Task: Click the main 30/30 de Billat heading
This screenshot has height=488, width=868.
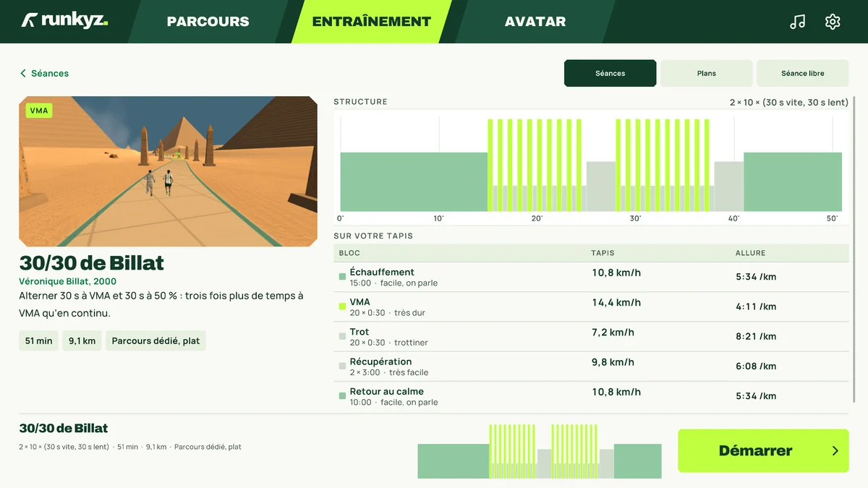Action: pyautogui.click(x=92, y=262)
